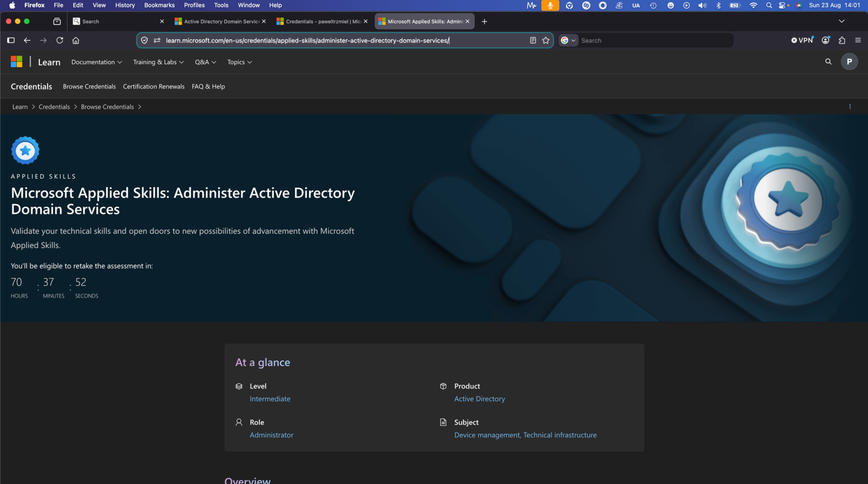
Task: Expand the Q&A dropdown
Action: (x=206, y=62)
